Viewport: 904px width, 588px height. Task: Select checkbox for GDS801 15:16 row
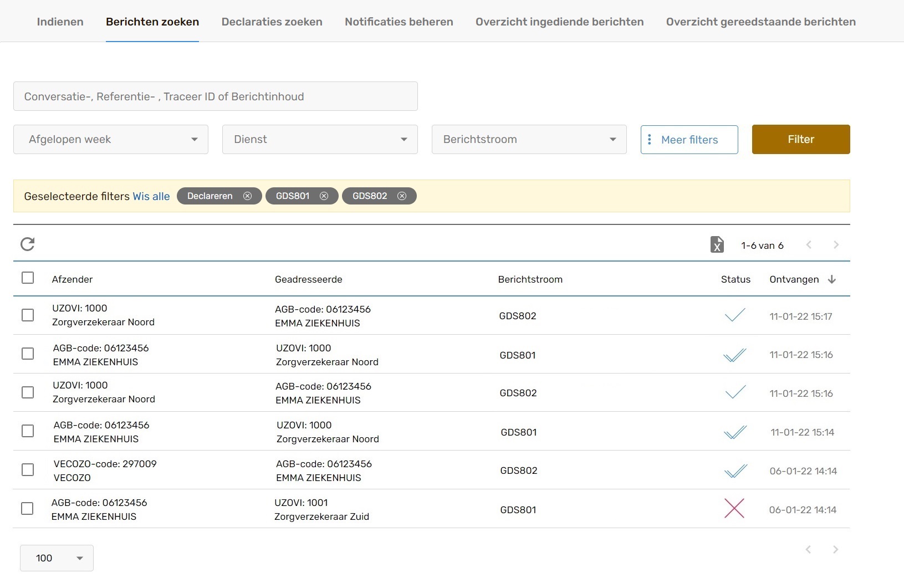[x=28, y=354]
